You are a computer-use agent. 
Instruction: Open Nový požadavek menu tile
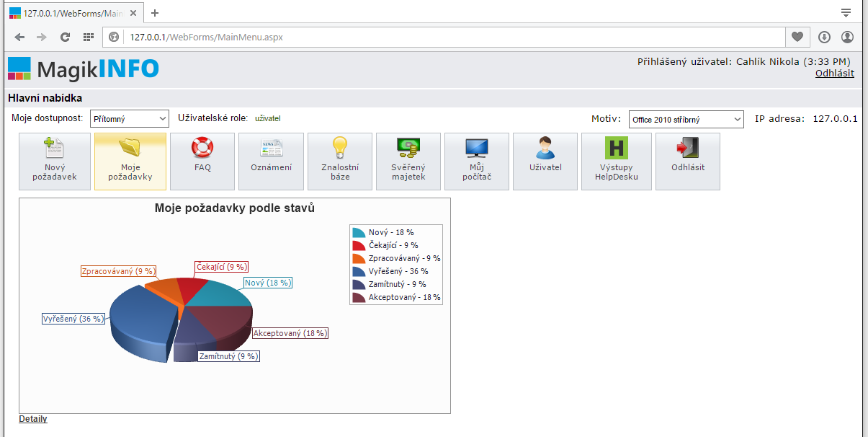[55, 162]
